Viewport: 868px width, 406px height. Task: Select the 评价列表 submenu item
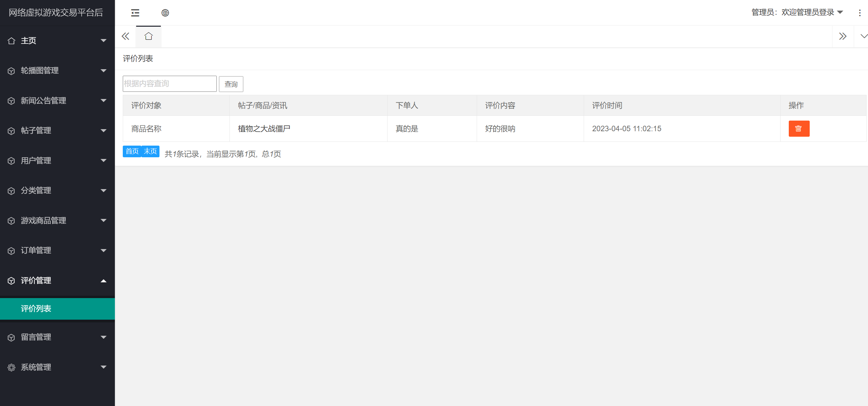(36, 309)
